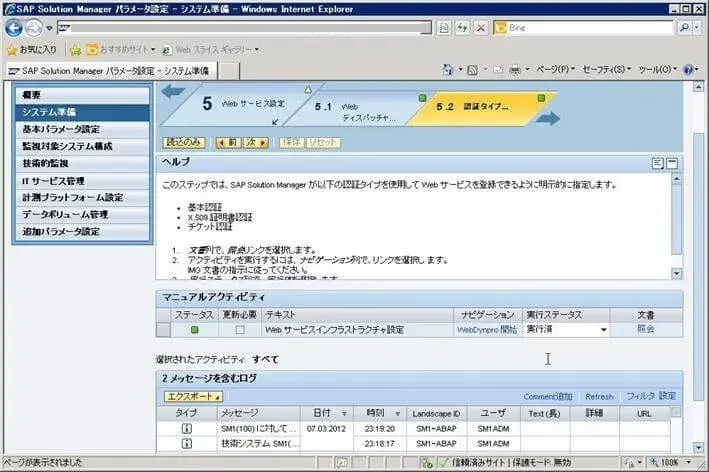This screenshot has width=709, height=472.
Task: Select IT サービス管理 in the left navigation
Action: pyautogui.click(x=82, y=181)
